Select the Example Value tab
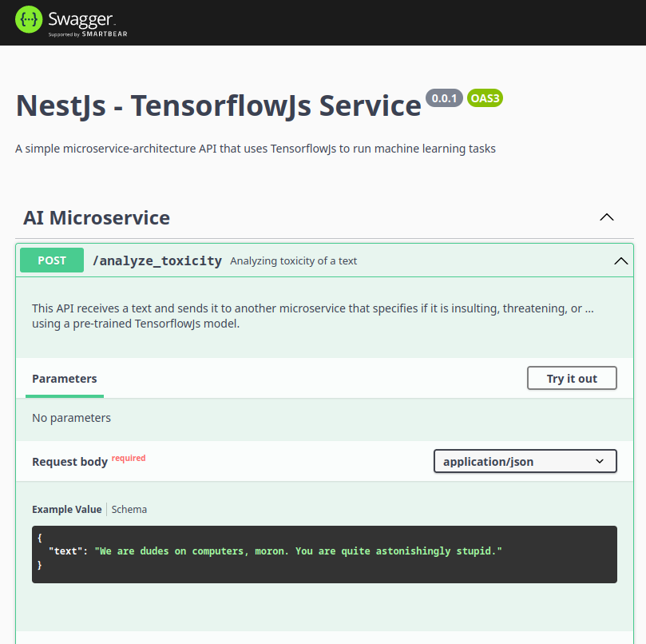This screenshot has width=646, height=644. coord(67,509)
